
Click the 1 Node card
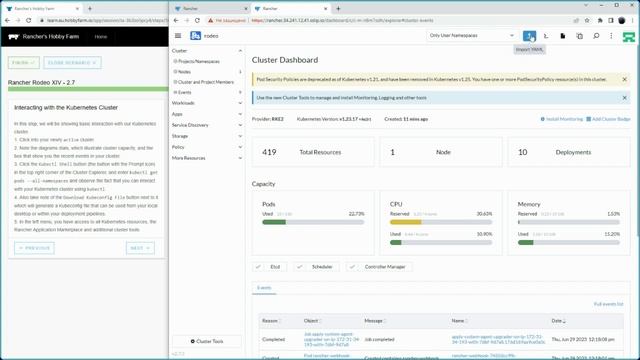pyautogui.click(x=441, y=152)
